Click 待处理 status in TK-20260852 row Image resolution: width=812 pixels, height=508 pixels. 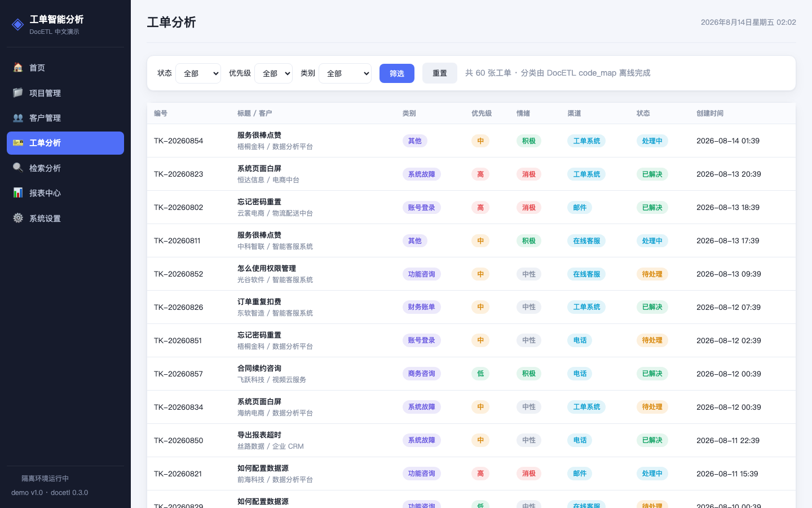tap(652, 274)
